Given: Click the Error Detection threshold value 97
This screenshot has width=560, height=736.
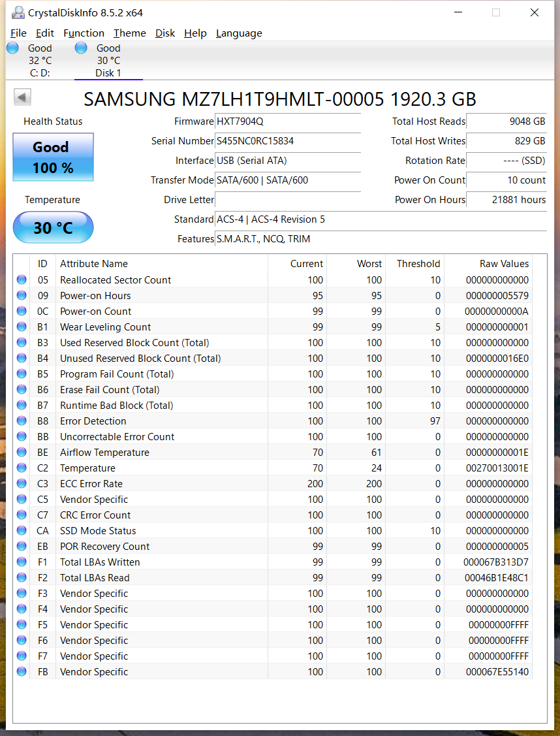Looking at the screenshot, I should (x=435, y=421).
